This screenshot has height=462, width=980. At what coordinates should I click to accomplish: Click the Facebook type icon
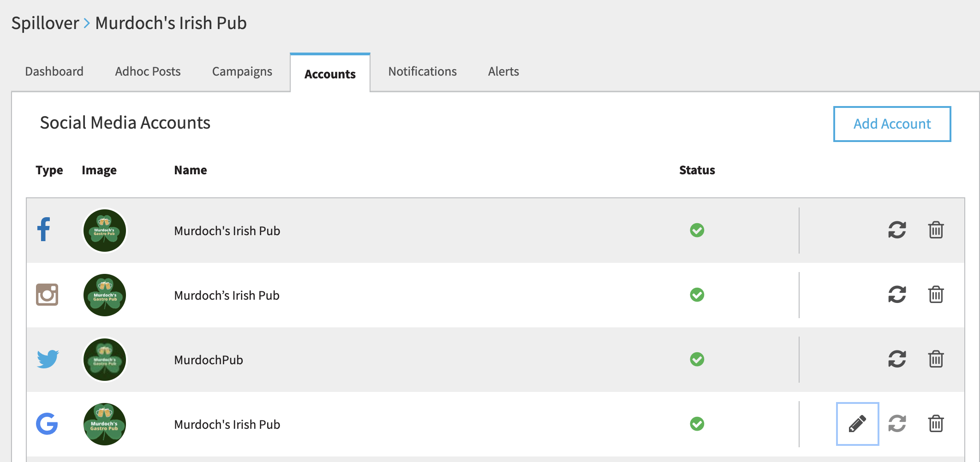click(x=44, y=229)
